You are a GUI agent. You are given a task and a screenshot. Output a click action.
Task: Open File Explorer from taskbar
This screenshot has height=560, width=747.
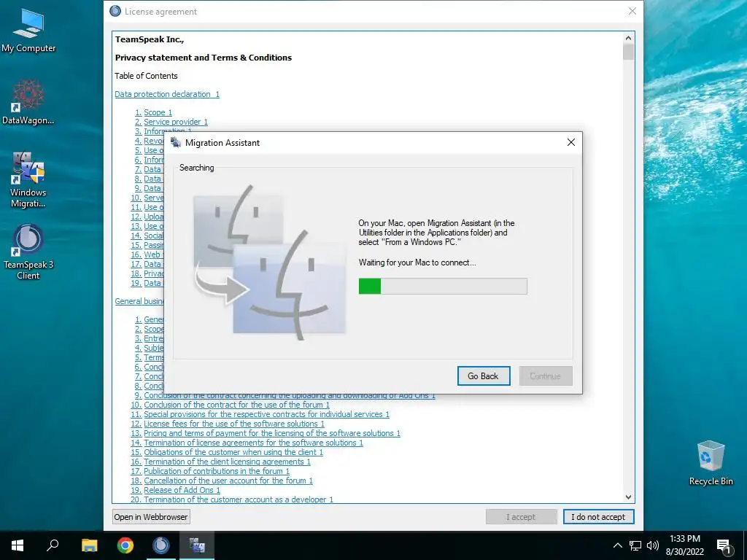pos(89,545)
